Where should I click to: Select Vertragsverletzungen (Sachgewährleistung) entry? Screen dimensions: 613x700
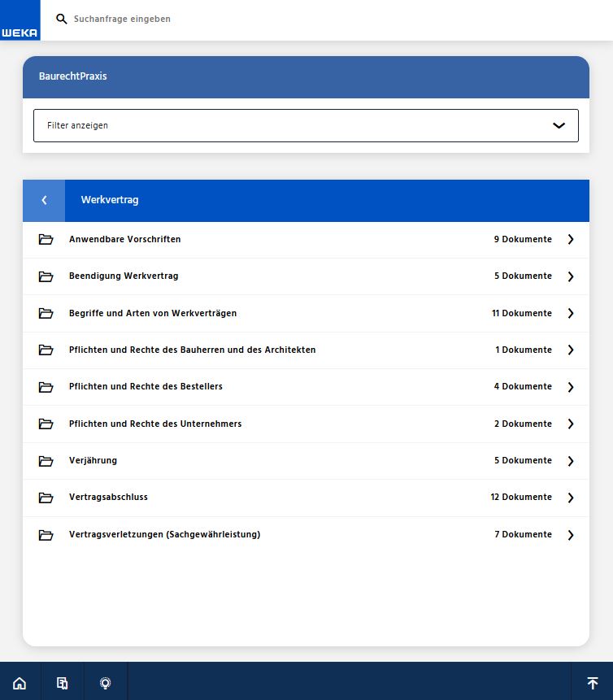pos(164,534)
